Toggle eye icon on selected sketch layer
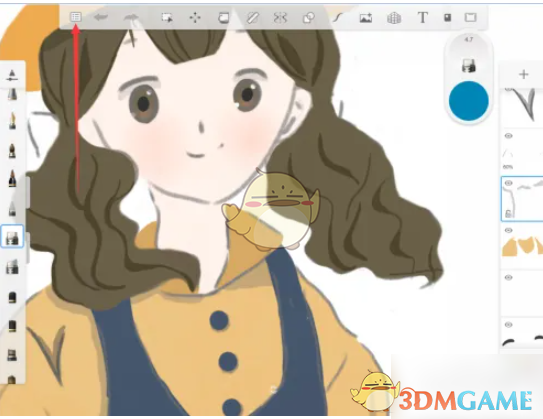 (508, 183)
